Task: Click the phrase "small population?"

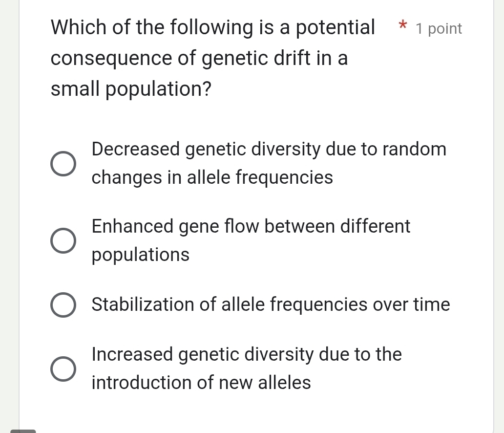Action: pos(131,88)
